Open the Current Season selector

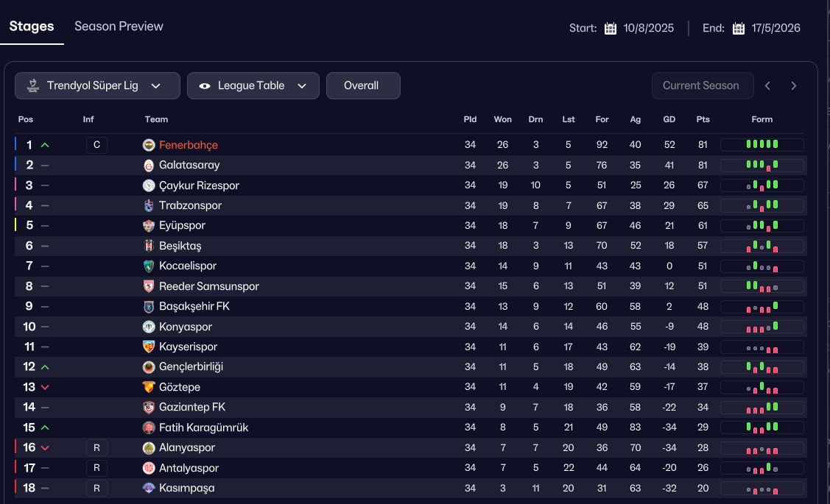click(x=702, y=85)
